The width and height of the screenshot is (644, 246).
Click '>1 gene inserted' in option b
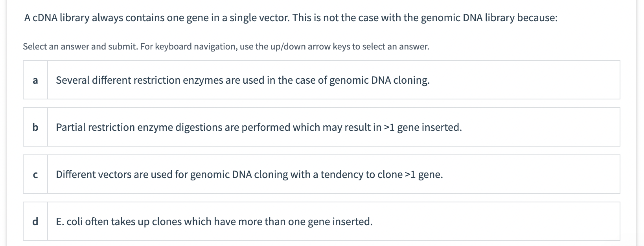coord(423,127)
